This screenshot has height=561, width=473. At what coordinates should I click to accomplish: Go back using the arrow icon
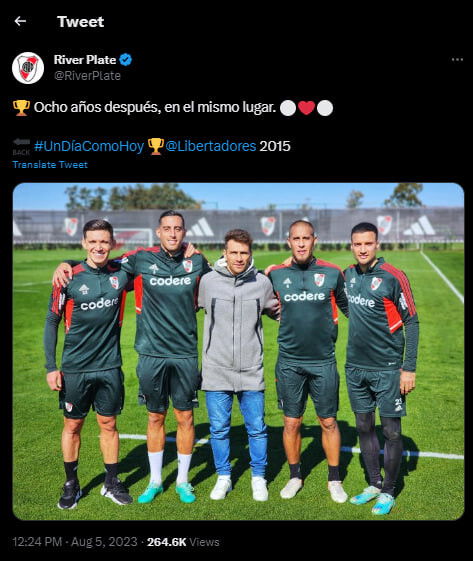tap(20, 21)
